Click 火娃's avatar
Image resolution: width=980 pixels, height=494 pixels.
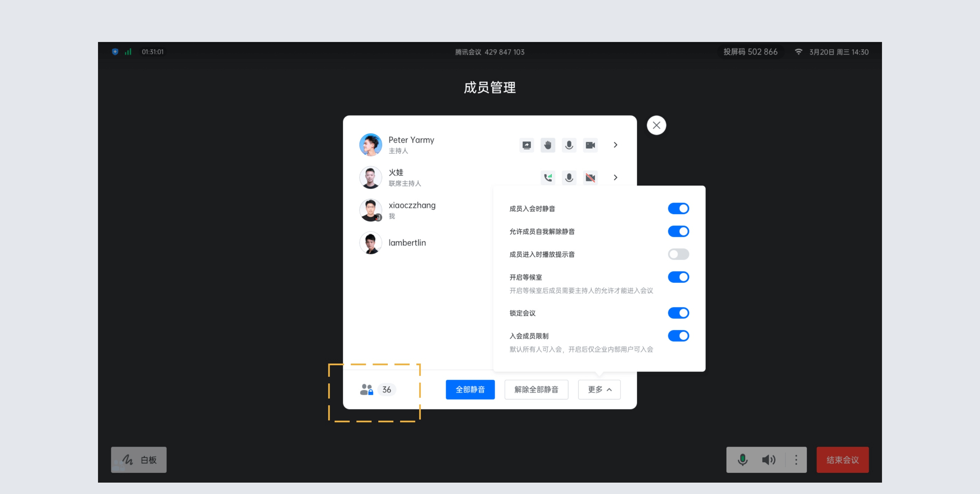[371, 178]
